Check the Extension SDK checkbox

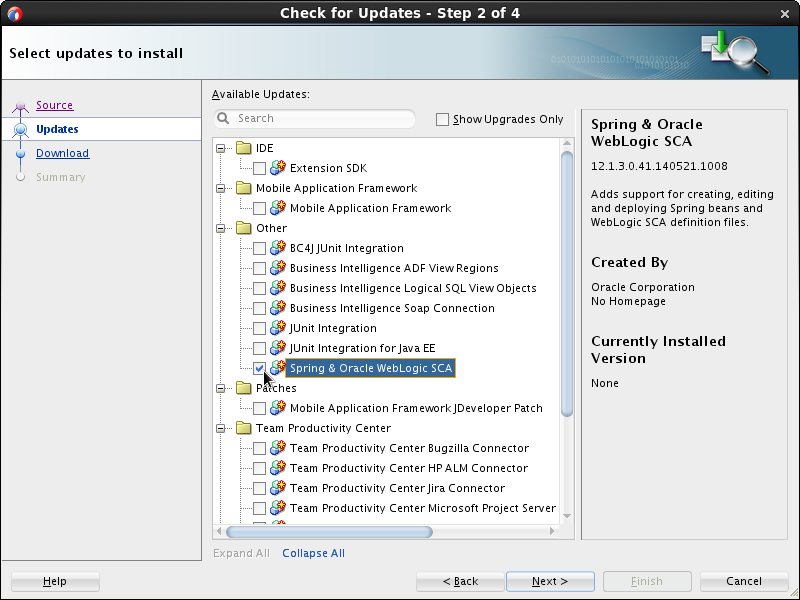tap(259, 168)
